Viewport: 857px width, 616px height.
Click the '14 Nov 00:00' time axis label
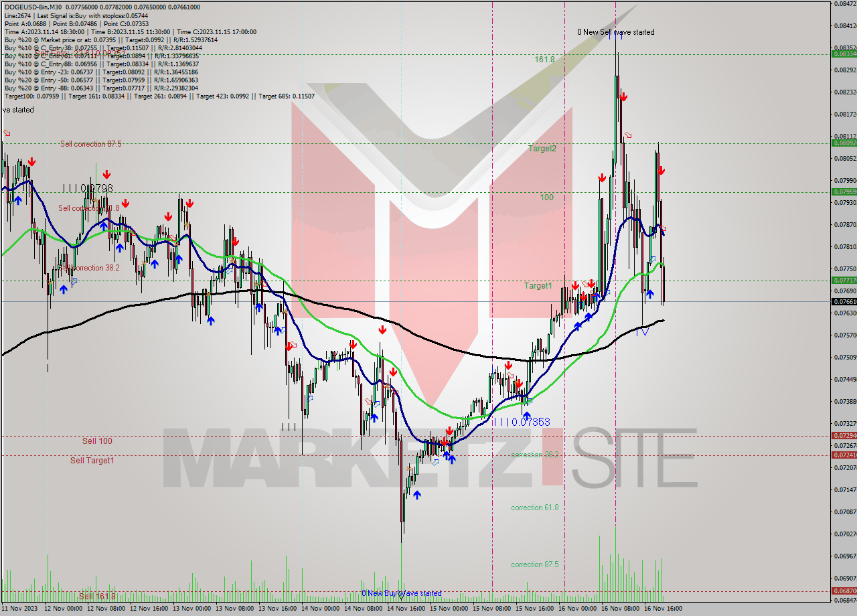pos(319,609)
